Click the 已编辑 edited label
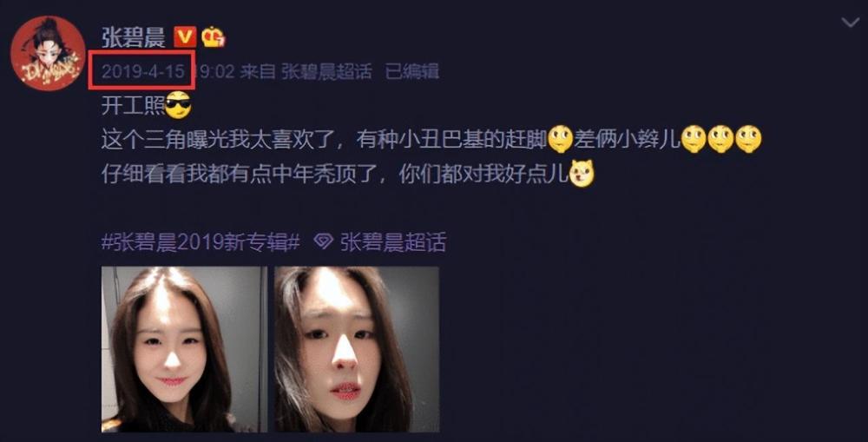 [x=411, y=71]
